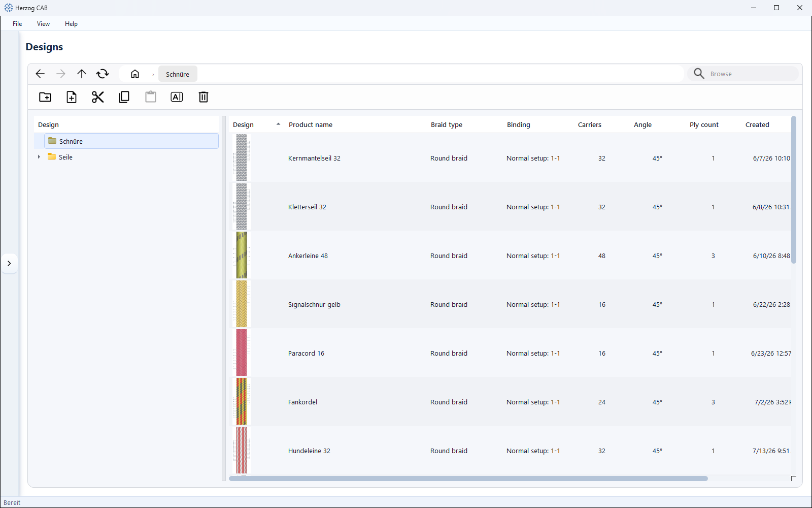Click the Ankerleine 48 braid thumbnail
This screenshot has width=812, height=508.
click(x=242, y=256)
